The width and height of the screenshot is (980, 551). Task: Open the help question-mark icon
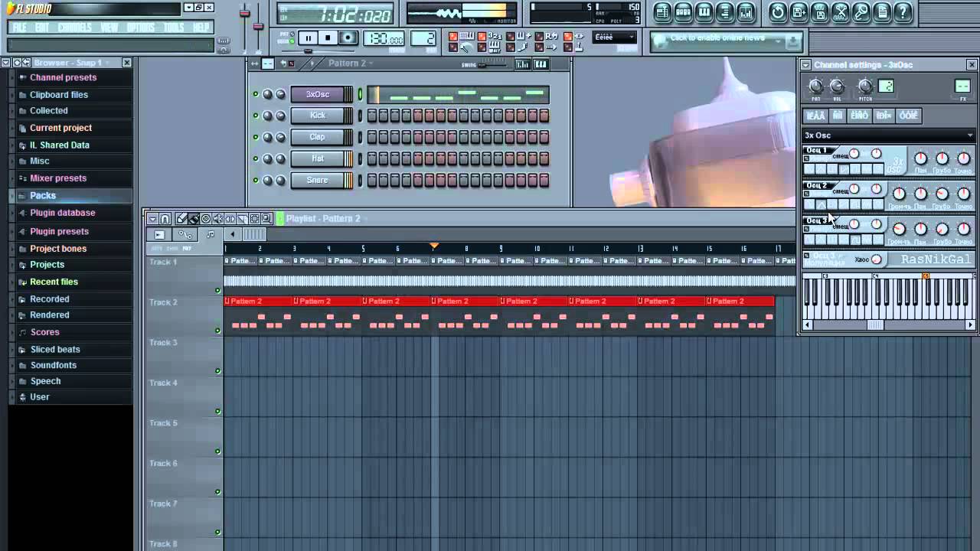[903, 11]
